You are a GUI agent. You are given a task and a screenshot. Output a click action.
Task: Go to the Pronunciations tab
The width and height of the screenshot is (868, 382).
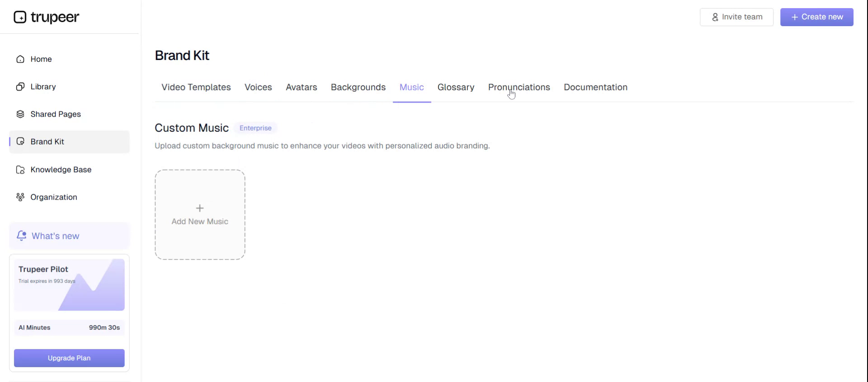(x=519, y=87)
